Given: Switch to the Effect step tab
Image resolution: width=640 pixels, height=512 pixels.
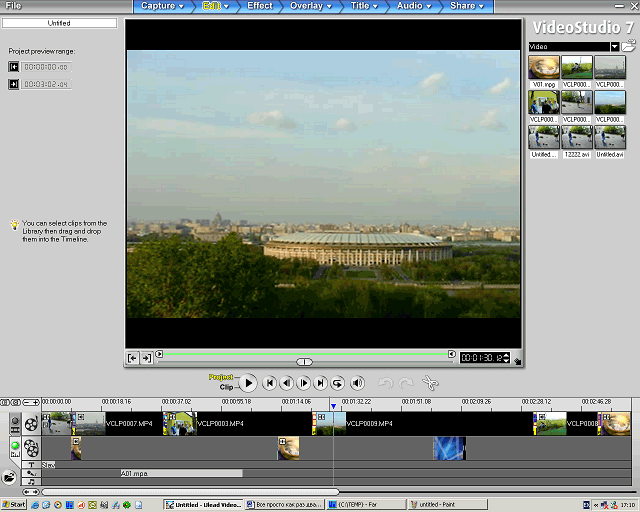Looking at the screenshot, I should click(x=260, y=6).
